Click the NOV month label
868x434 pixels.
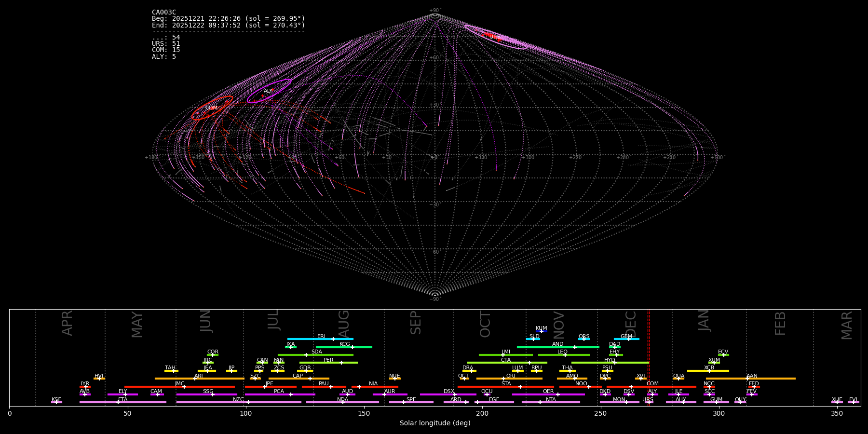tap(559, 325)
